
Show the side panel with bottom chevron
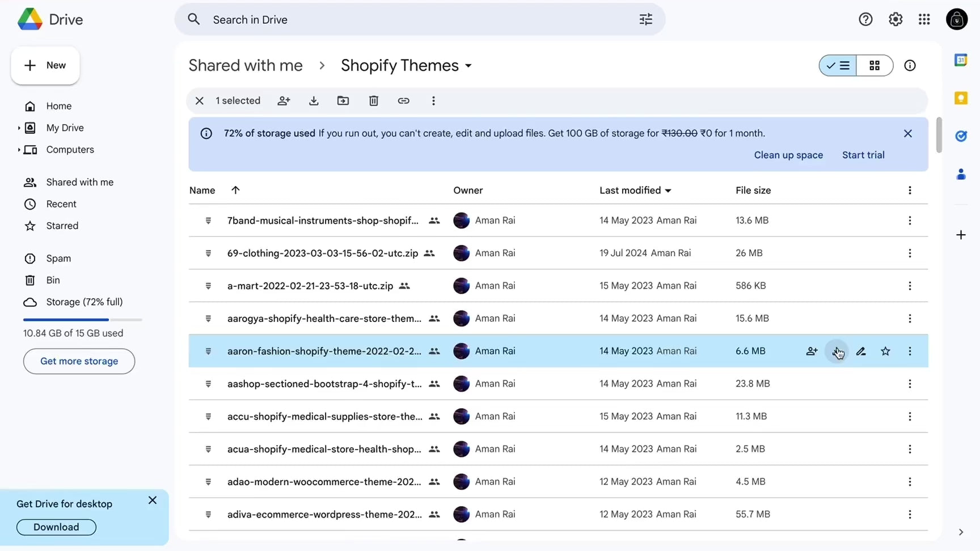[961, 532]
